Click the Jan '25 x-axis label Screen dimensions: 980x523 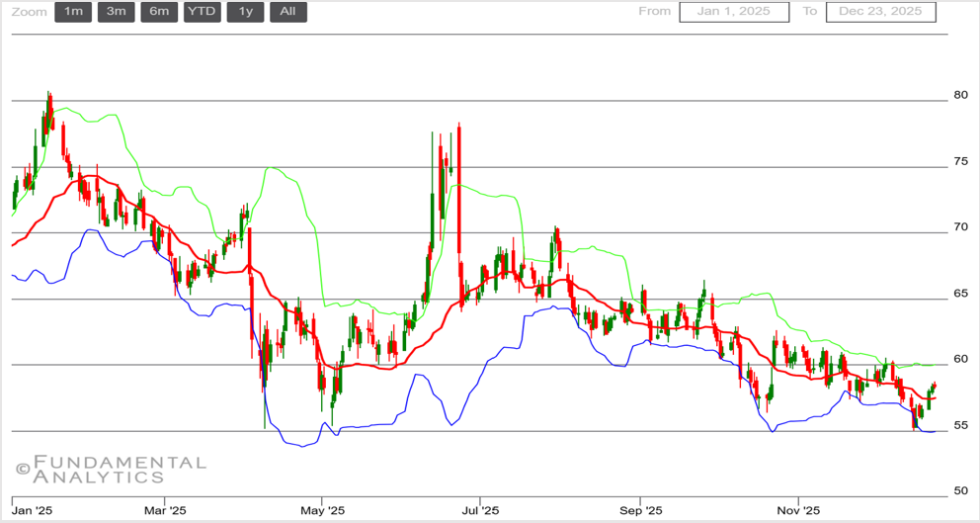32,511
